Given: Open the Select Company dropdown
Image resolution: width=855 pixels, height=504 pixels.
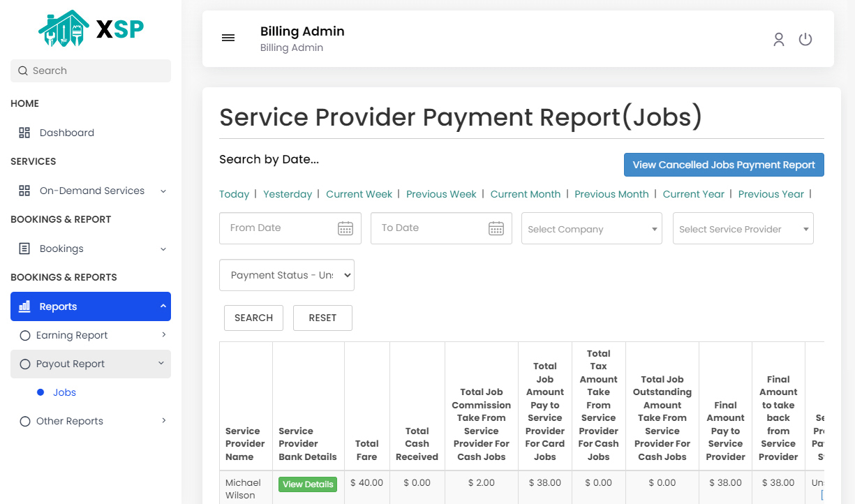Looking at the screenshot, I should (x=591, y=228).
